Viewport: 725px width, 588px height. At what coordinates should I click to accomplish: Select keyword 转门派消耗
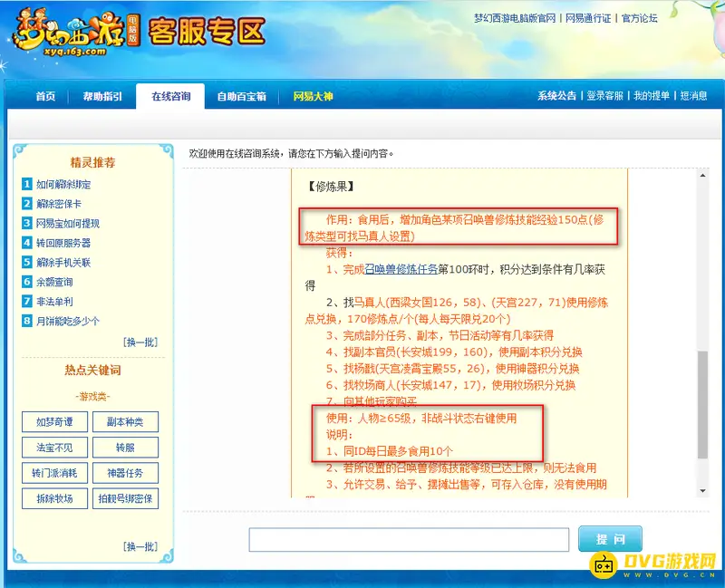point(54,473)
